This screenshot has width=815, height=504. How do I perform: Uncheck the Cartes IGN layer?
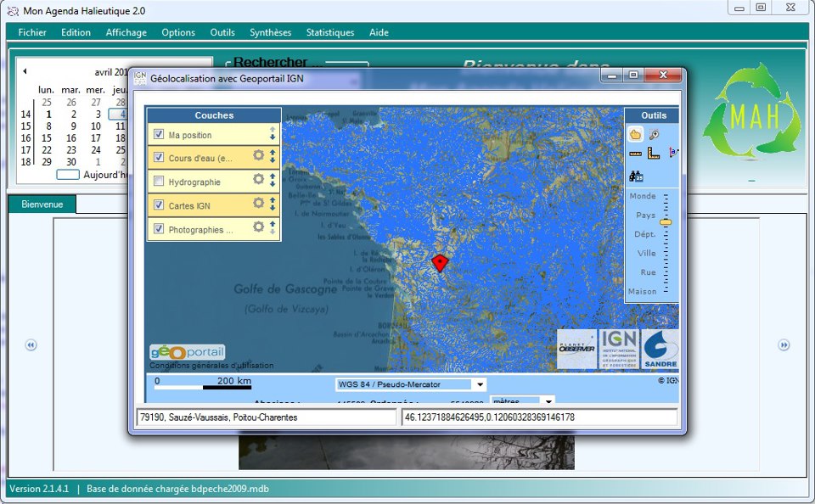click(x=159, y=204)
